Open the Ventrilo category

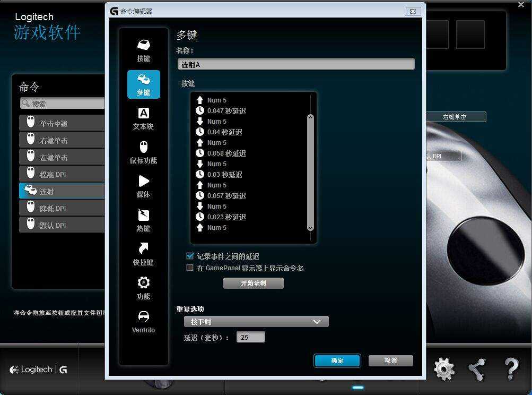pos(144,322)
